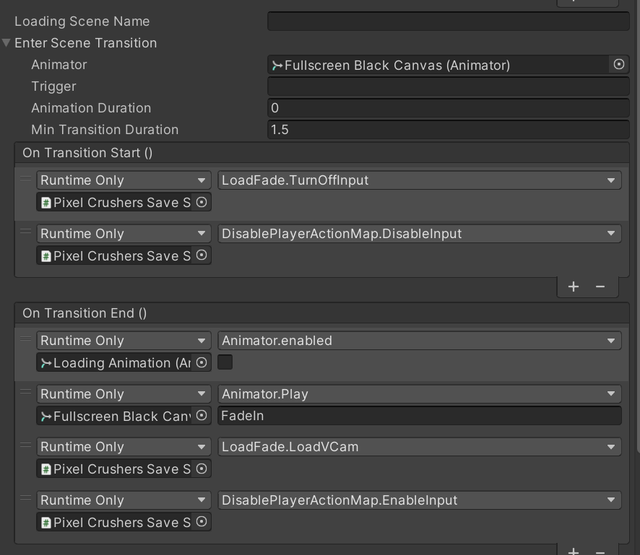Open Runtime Only dropdown for Animator.Play
The width and height of the screenshot is (640, 555).
coord(124,394)
